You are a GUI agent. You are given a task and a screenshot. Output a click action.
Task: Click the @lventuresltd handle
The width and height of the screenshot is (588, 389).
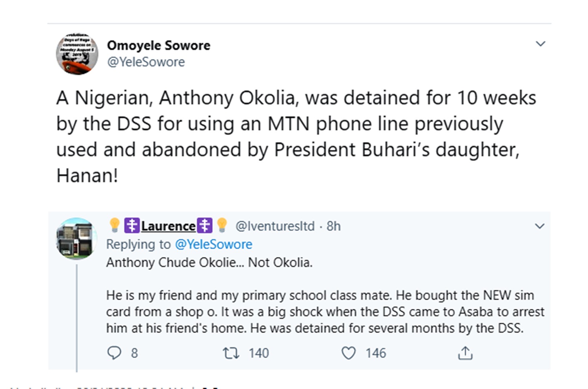pyautogui.click(x=275, y=226)
